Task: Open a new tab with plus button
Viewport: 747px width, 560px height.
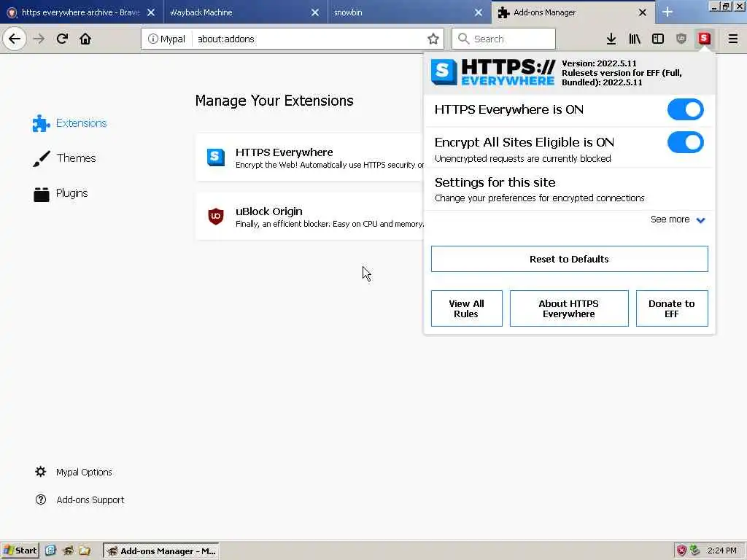Action: tap(667, 12)
